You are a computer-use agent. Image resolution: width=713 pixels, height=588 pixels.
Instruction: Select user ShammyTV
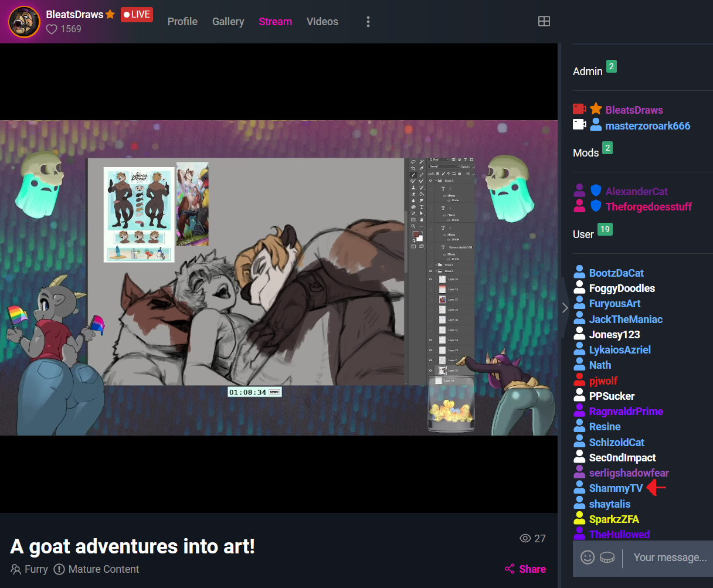click(x=616, y=488)
